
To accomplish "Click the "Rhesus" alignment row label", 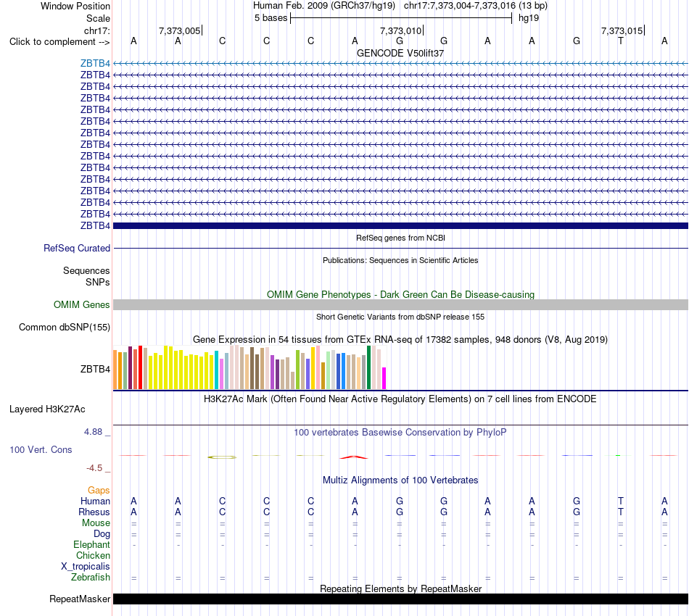I will pyautogui.click(x=94, y=512).
